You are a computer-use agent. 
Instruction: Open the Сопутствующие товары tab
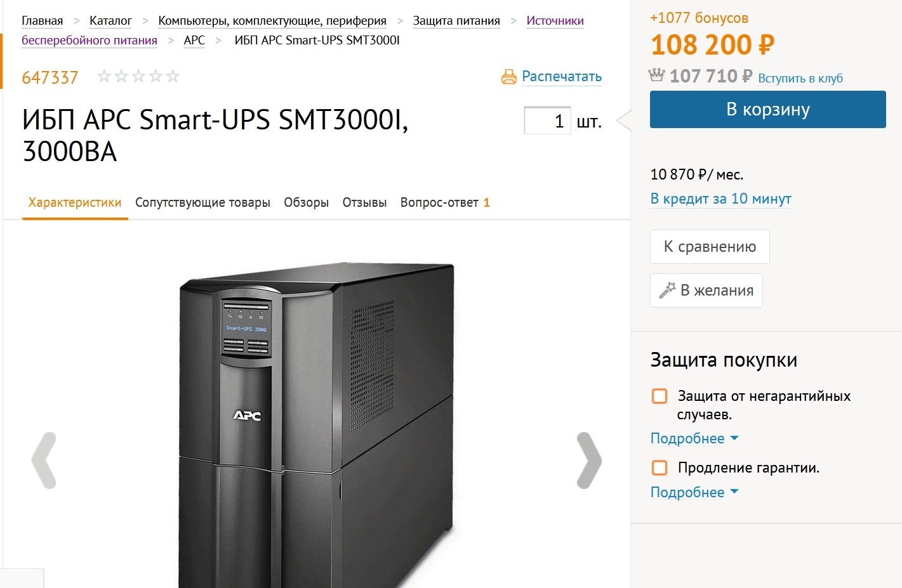tap(202, 202)
